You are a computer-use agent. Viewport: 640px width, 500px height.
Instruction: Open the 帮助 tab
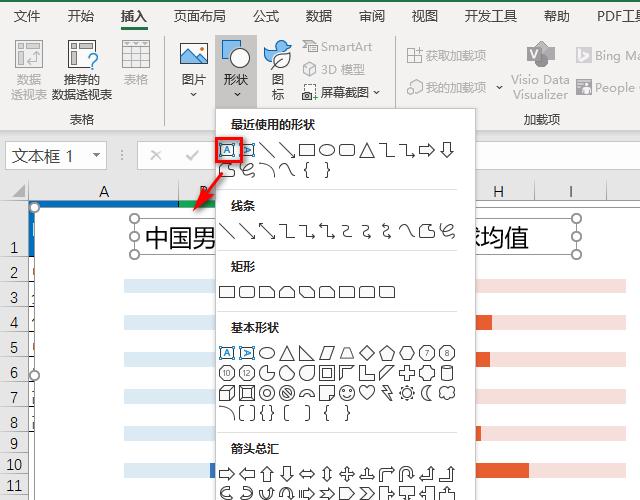(557, 16)
